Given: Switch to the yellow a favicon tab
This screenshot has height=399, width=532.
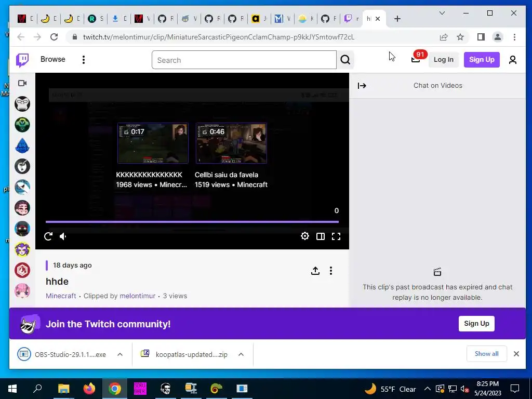Looking at the screenshot, I should (x=256, y=19).
